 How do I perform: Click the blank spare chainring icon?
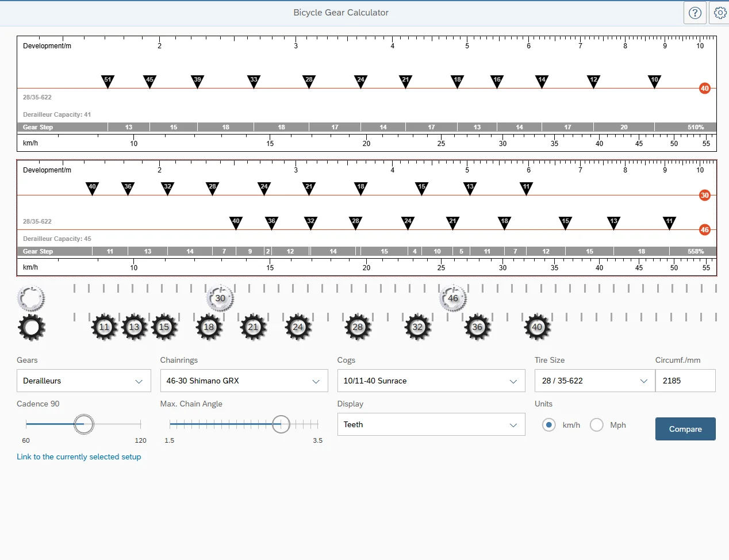tap(31, 298)
